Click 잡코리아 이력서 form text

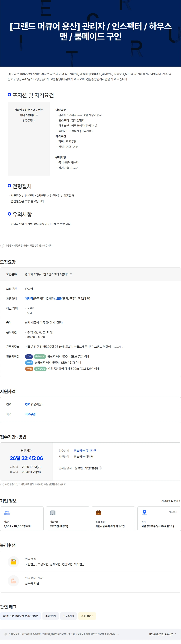[84, 457]
